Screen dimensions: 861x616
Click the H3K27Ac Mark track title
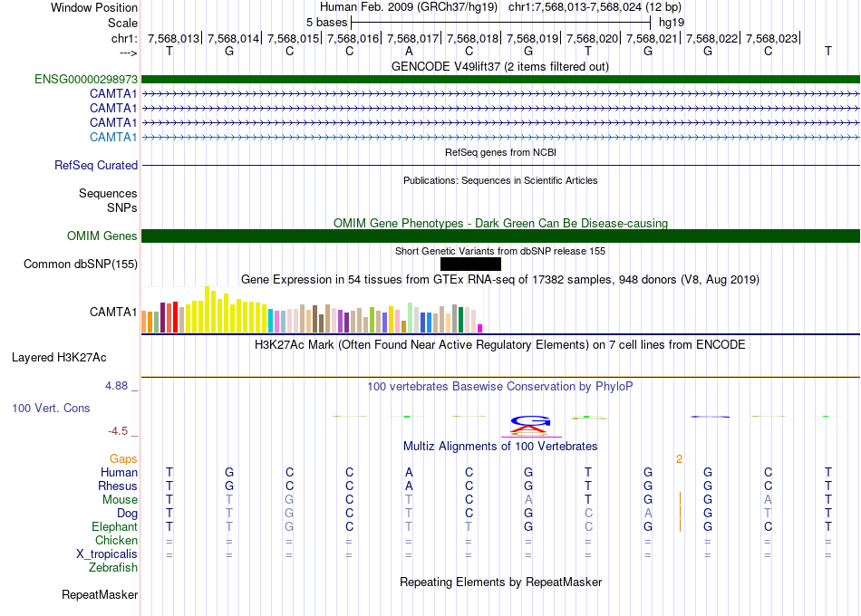[500, 345]
